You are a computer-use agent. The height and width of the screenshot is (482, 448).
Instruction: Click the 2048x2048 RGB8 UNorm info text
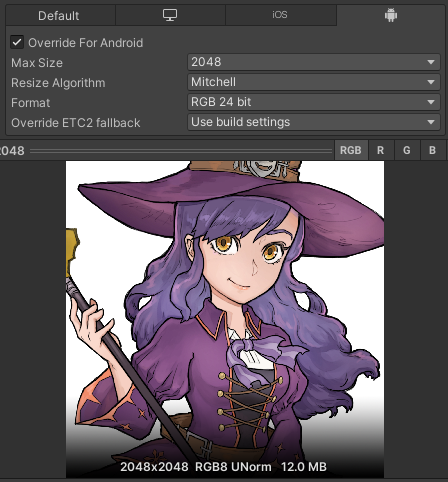coord(223,467)
